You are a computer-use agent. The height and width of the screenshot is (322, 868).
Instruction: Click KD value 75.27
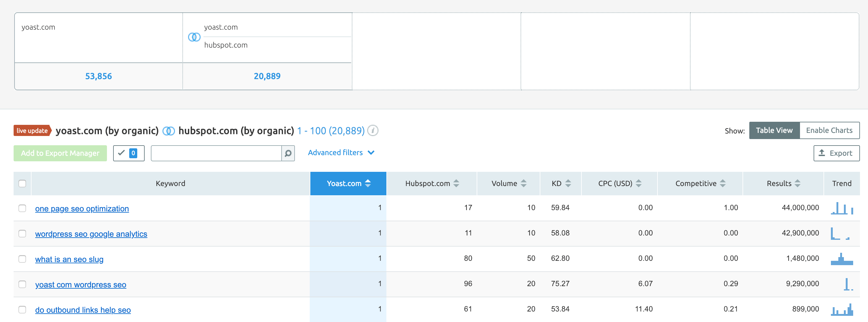[560, 284]
